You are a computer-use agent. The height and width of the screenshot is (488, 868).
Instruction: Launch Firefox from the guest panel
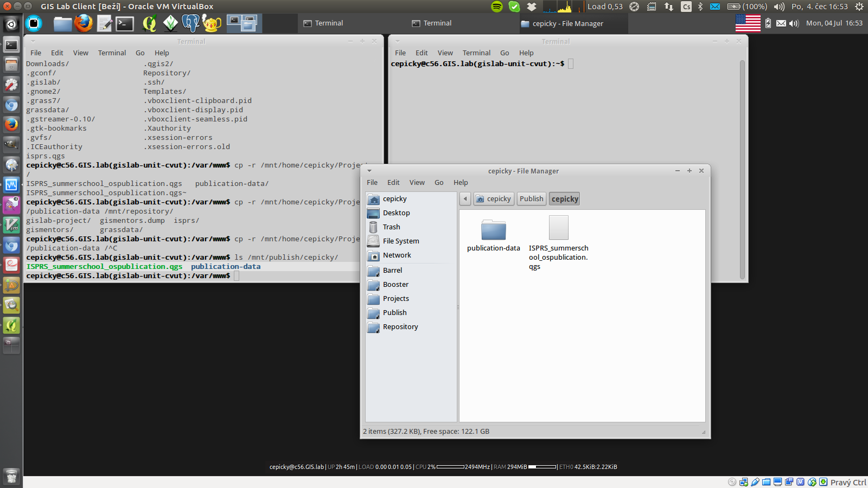pos(84,23)
